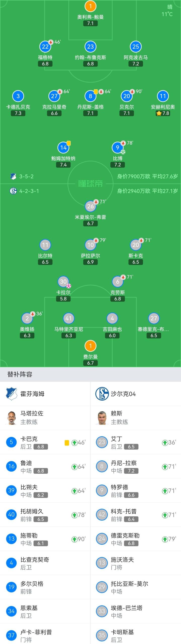Viewport: 181px width, 644px height.
Task: Open substitute 丹尼-拉察 row
Action: 136,467
